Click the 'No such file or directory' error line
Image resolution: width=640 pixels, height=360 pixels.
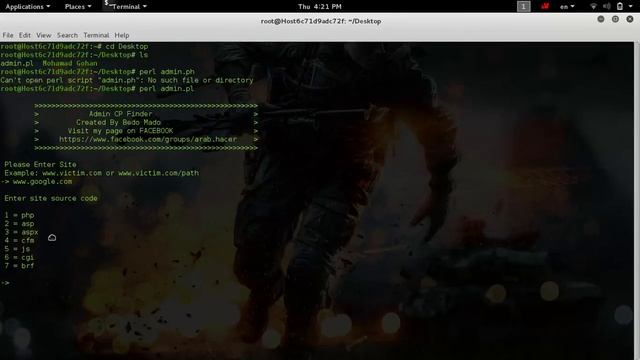(x=127, y=80)
